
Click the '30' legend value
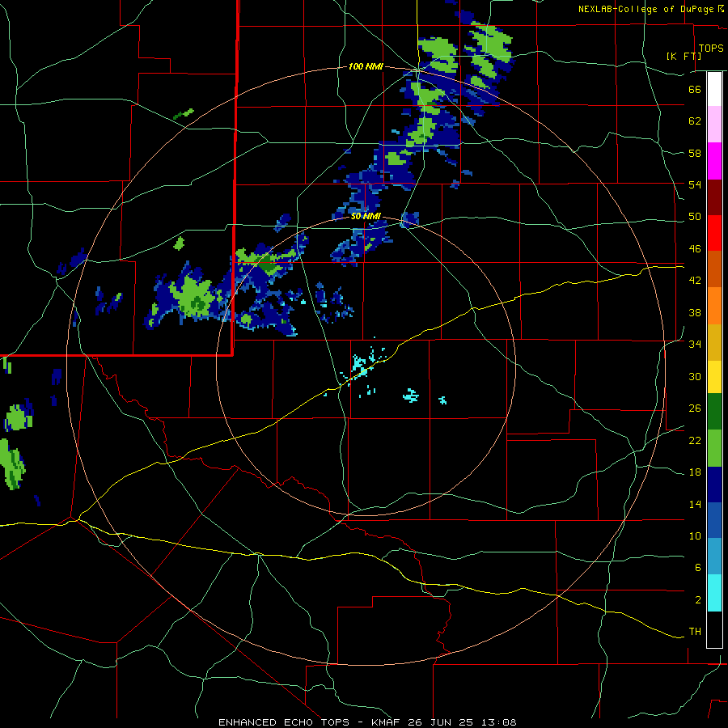(695, 376)
